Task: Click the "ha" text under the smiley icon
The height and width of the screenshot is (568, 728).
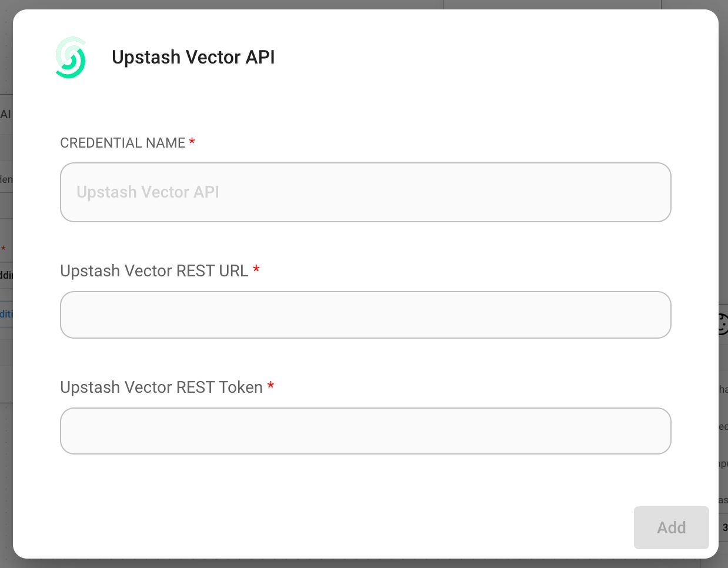Action: [x=723, y=389]
